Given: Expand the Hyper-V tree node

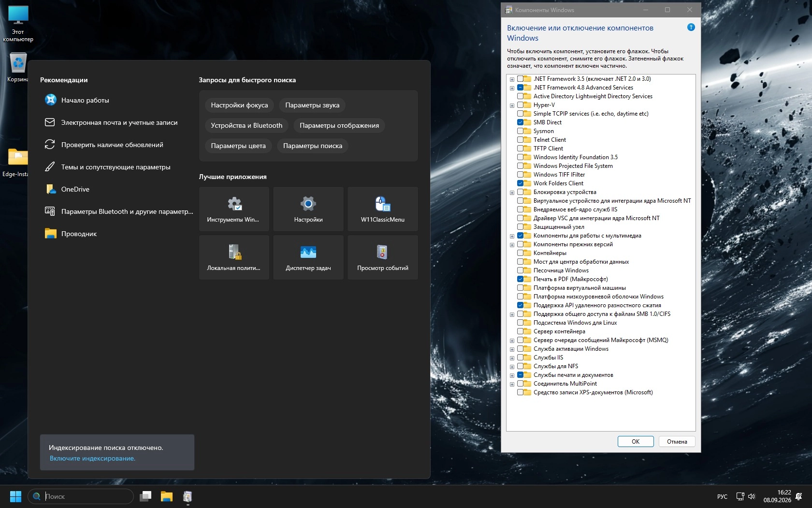Looking at the screenshot, I should [x=512, y=105].
